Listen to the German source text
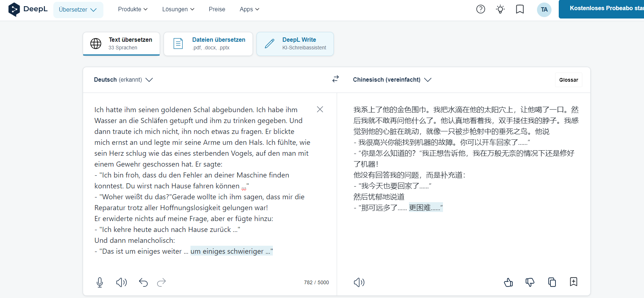This screenshot has height=298, width=644. [x=122, y=282]
